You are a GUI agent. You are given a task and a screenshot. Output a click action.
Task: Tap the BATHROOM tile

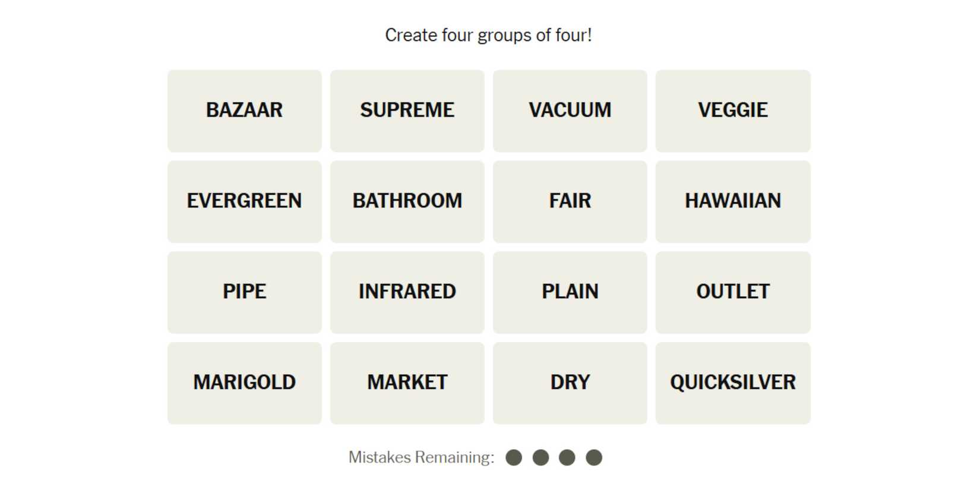[407, 201]
